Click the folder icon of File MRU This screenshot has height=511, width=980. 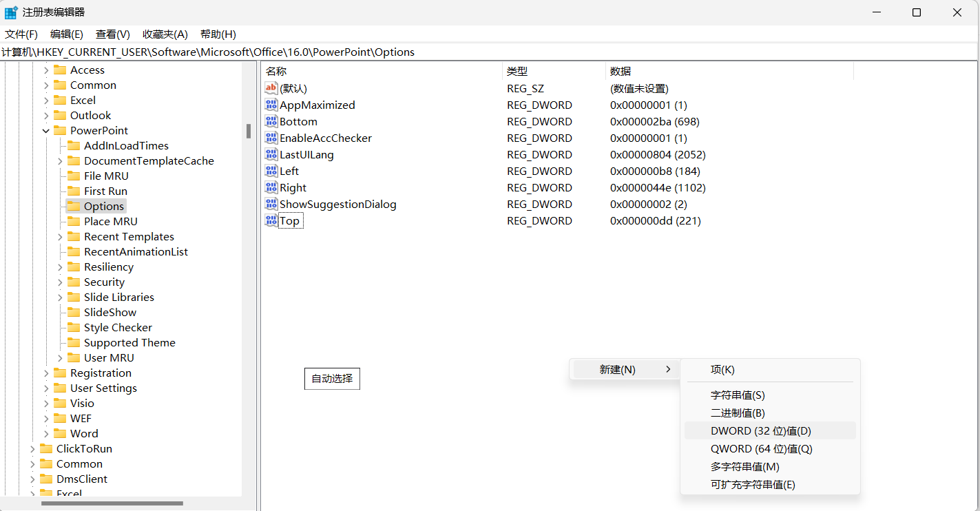(x=74, y=176)
